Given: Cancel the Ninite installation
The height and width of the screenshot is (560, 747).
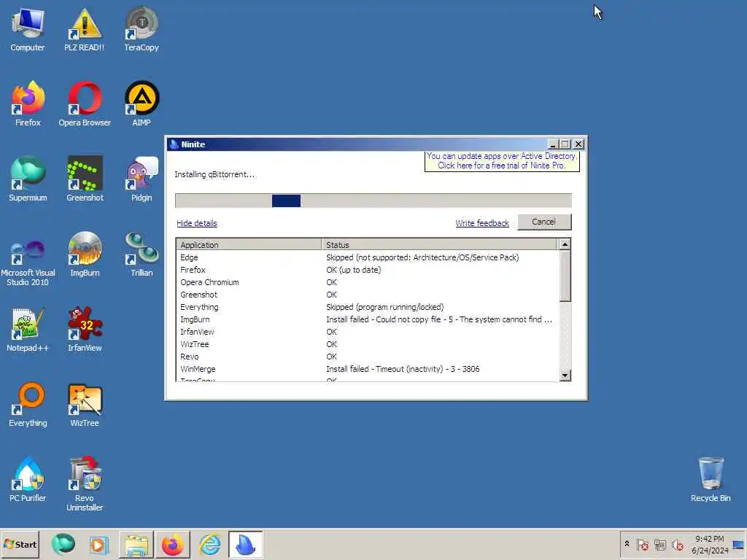Looking at the screenshot, I should coord(544,222).
